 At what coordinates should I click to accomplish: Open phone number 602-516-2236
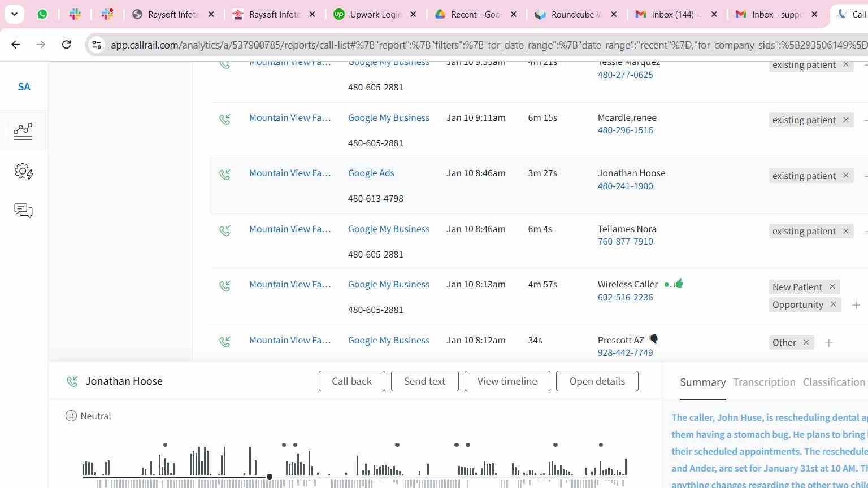pyautogui.click(x=626, y=297)
